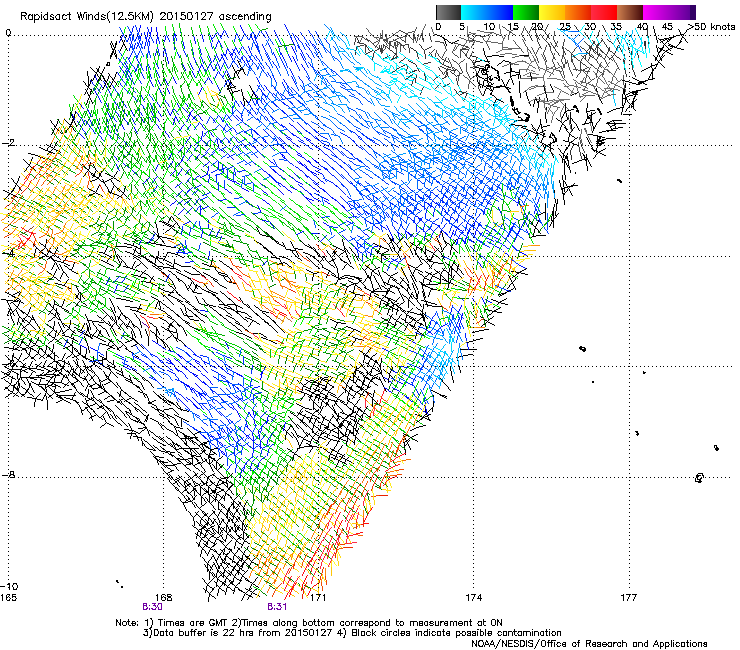Click the magenta 40-45 knots color swatch
This screenshot has width=740, height=650.
(x=656, y=12)
